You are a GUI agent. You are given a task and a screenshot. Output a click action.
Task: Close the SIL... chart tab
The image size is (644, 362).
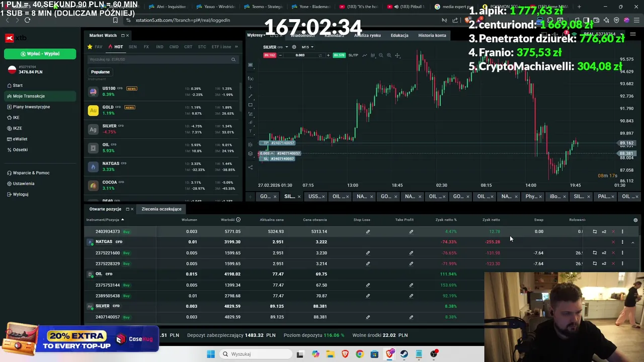pos(299,197)
